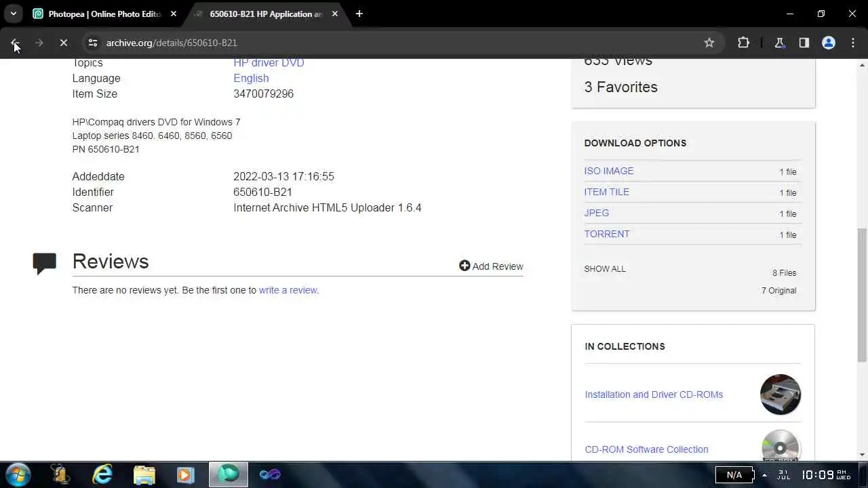Open the Windows Start button
The image size is (868, 488).
(18, 474)
